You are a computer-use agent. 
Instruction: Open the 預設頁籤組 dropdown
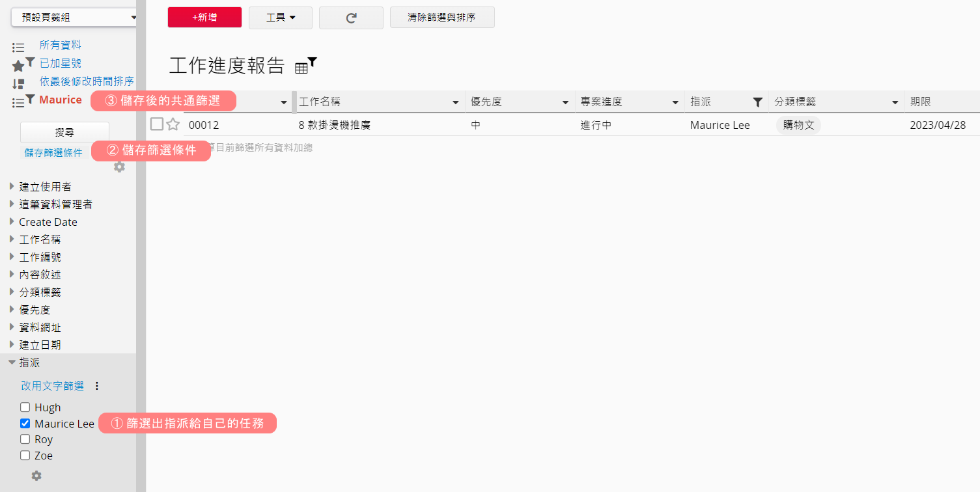click(x=74, y=18)
